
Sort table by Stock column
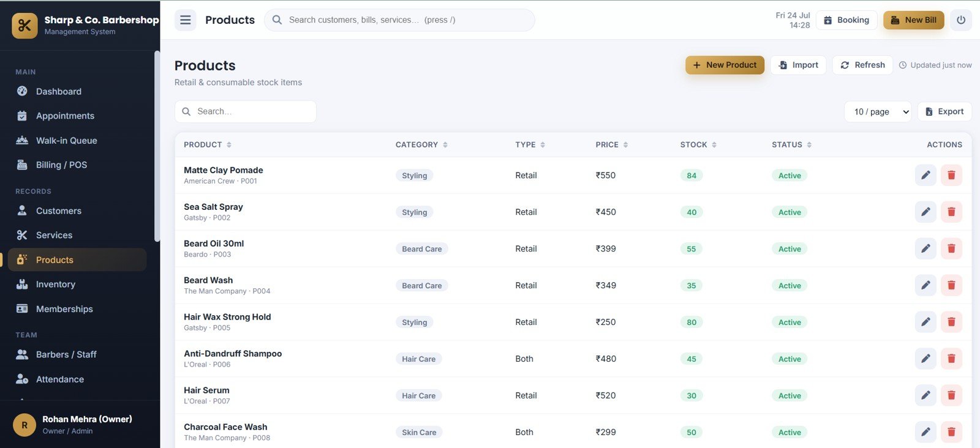[698, 145]
